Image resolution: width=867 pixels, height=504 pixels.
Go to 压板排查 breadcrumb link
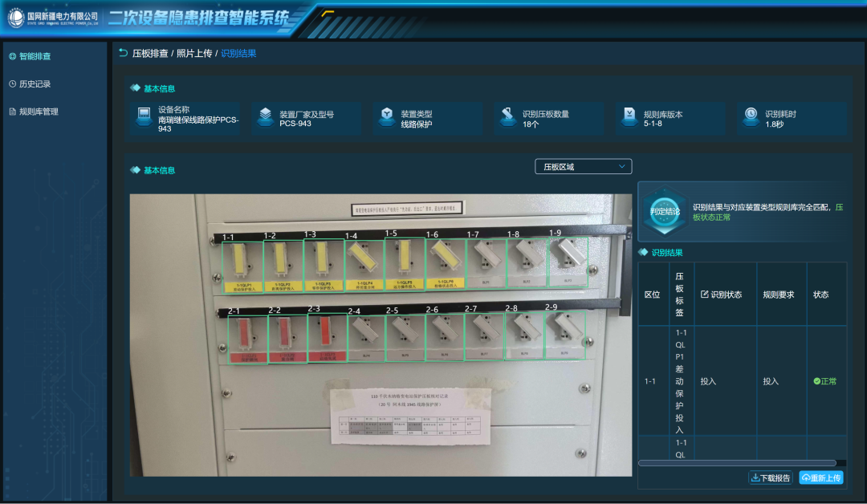[150, 53]
